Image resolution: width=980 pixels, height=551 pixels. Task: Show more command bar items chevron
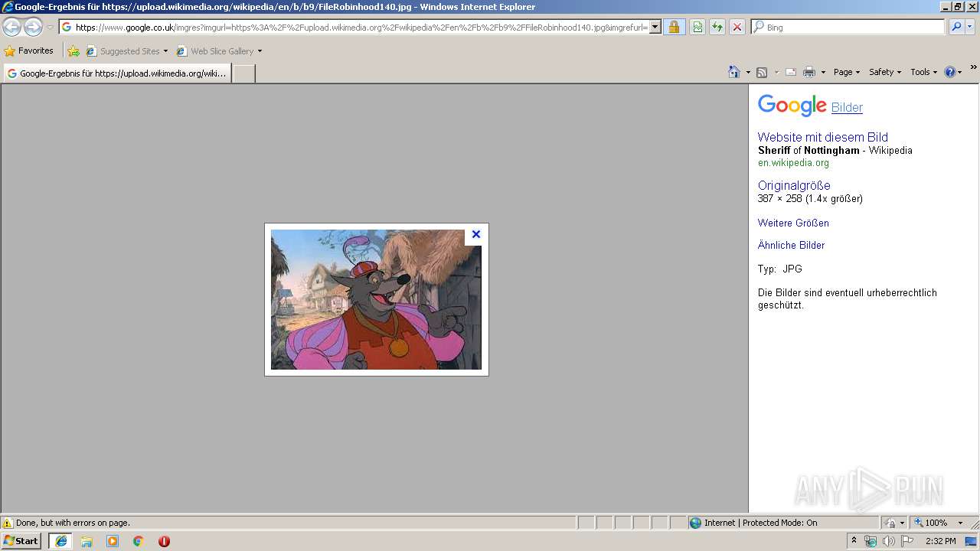973,68
